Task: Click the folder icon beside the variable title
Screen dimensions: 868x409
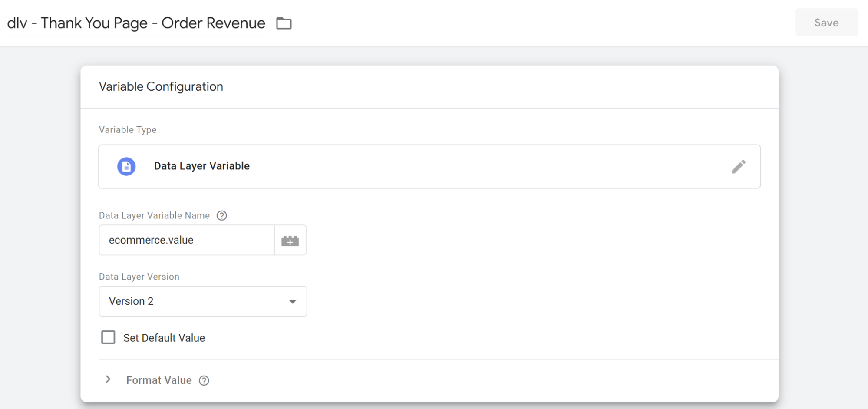Action: pos(284,23)
